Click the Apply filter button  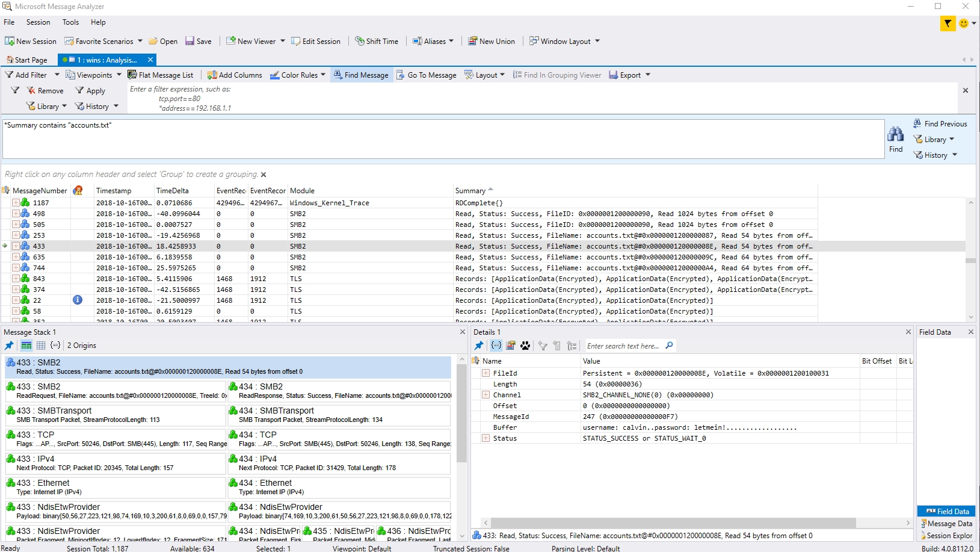(x=90, y=91)
